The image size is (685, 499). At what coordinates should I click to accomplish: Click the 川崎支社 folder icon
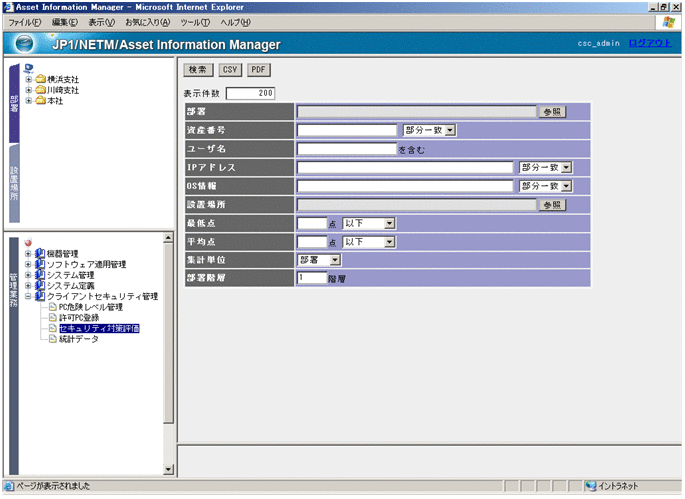pos(40,90)
